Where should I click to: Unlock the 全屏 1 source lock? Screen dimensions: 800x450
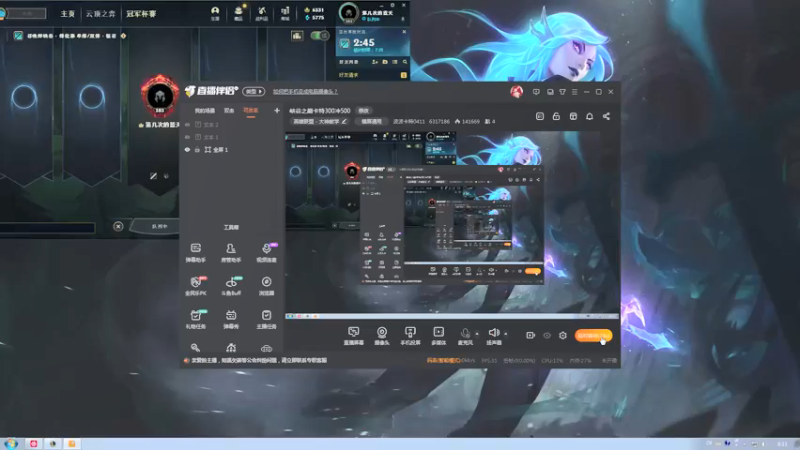coord(197,149)
